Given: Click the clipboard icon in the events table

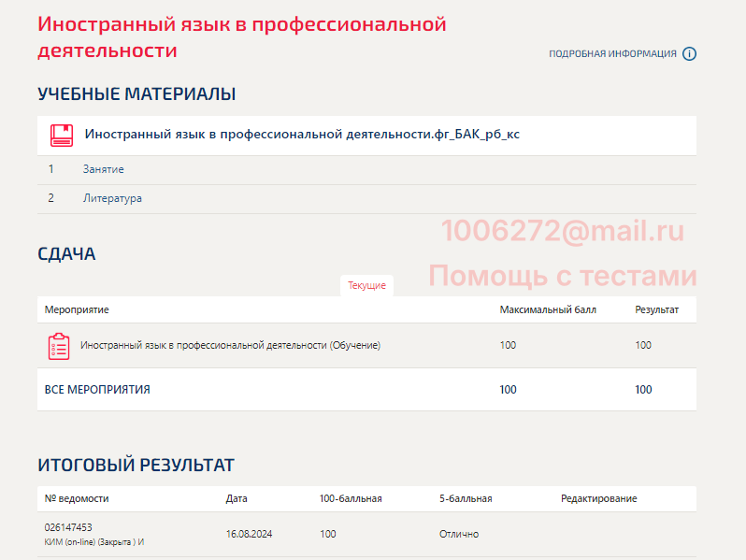Looking at the screenshot, I should [x=59, y=346].
